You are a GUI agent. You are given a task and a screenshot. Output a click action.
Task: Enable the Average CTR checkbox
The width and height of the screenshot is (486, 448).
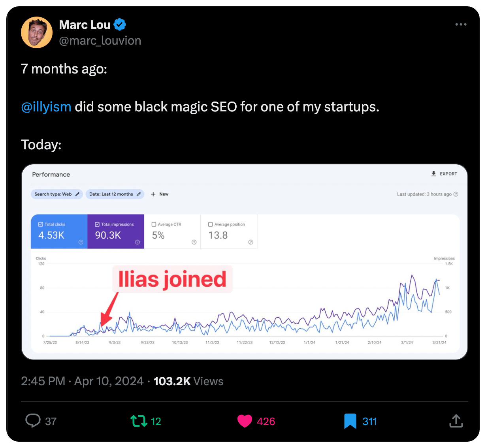click(x=154, y=224)
